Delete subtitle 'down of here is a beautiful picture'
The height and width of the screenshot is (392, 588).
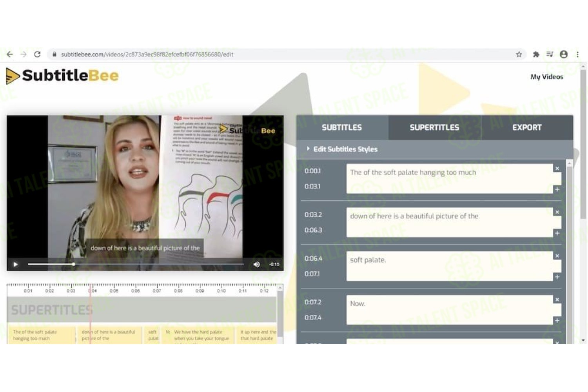557,212
